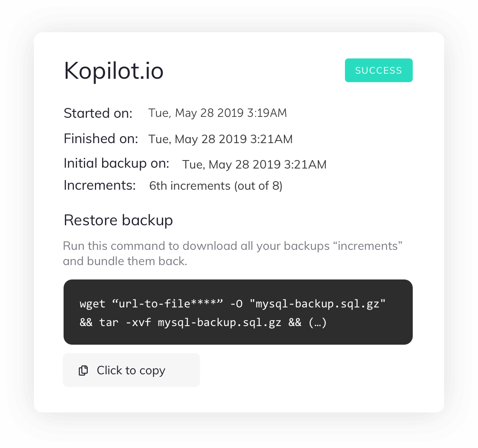Click the "Initial backup on:" label
Image resolution: width=478 pixels, height=448 pixels.
tap(117, 163)
